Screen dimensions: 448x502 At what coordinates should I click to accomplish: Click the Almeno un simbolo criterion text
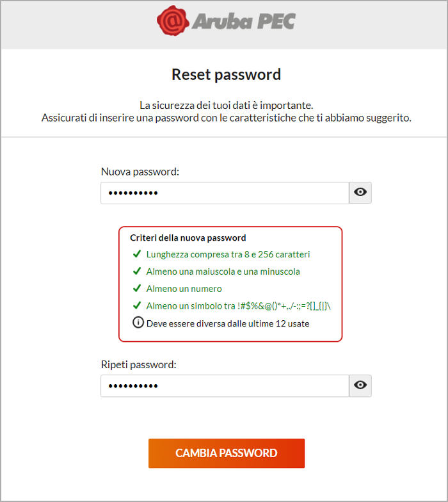point(238,306)
